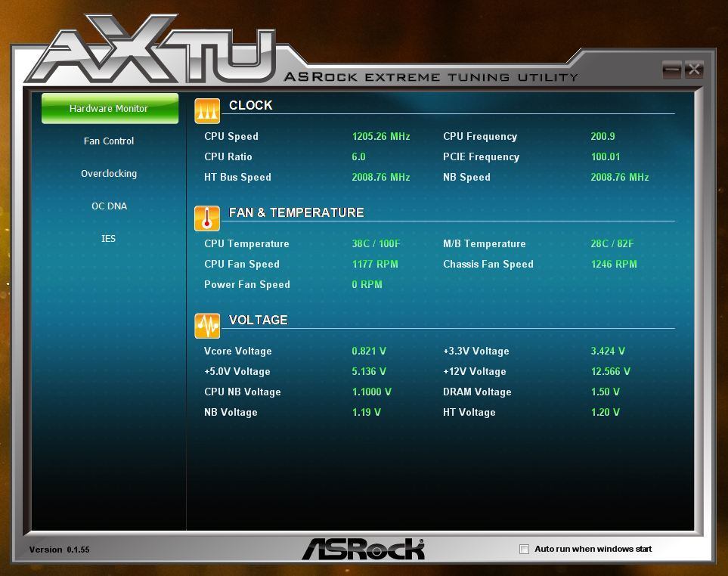Screen dimensions: 728x576
Task: Click the NB Speed label
Action: click(466, 178)
